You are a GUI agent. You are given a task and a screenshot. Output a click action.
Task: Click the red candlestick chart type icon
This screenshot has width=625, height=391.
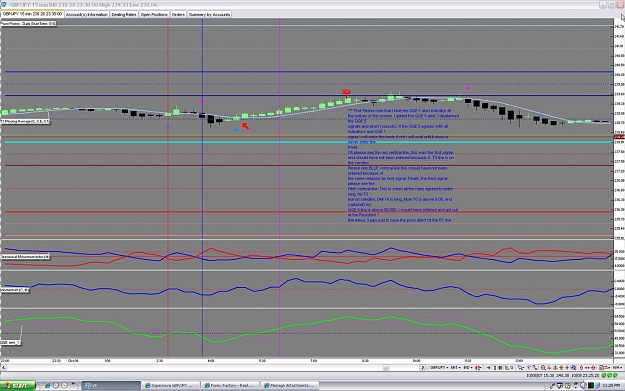478,367
